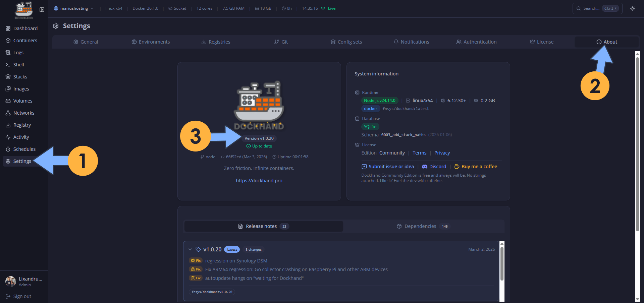Open the Shell section
This screenshot has height=303, width=644.
coord(18,64)
